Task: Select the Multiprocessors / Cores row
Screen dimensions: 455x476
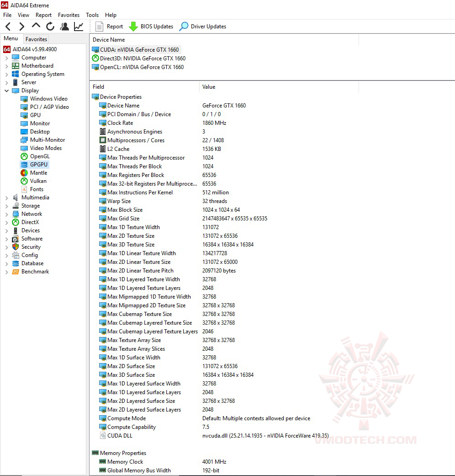Action: [224, 140]
